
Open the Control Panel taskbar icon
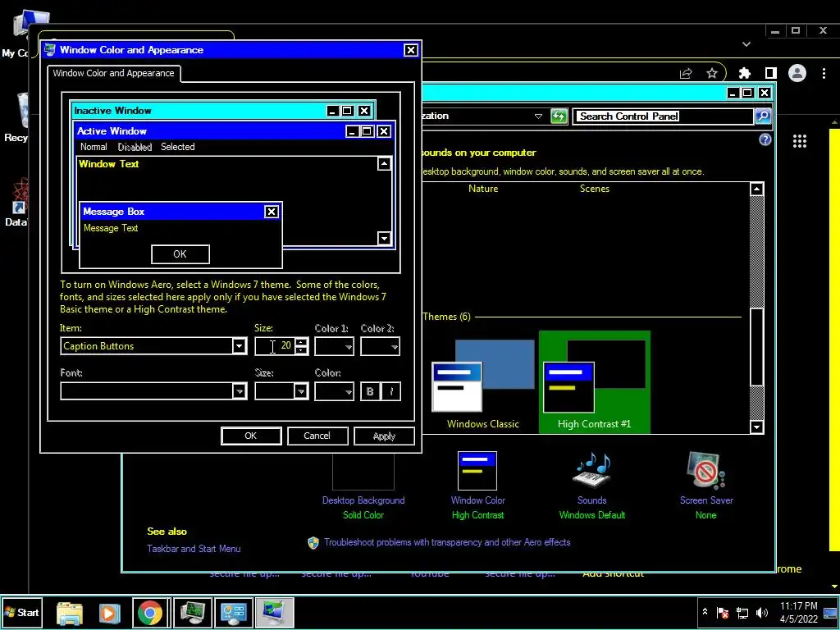click(234, 613)
